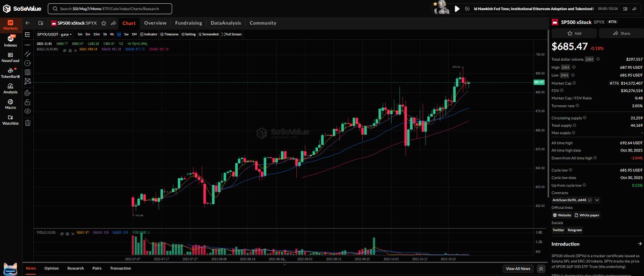Screen dimensions: 644x276
Task: Select the 1m timeframe
Action: (x=80, y=34)
